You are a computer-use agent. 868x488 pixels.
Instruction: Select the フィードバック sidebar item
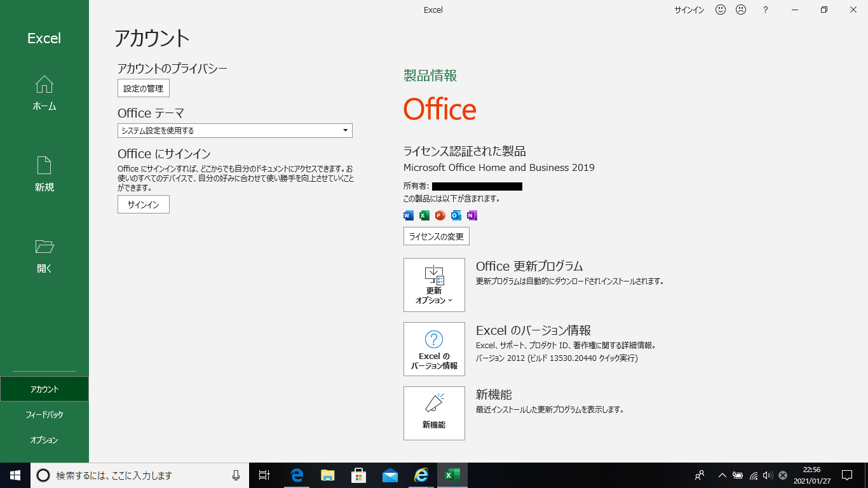click(44, 414)
